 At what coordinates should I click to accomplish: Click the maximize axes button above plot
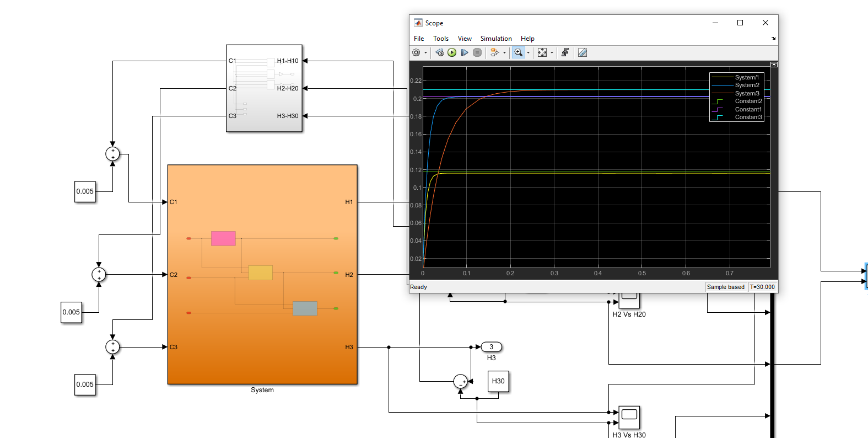click(x=774, y=65)
